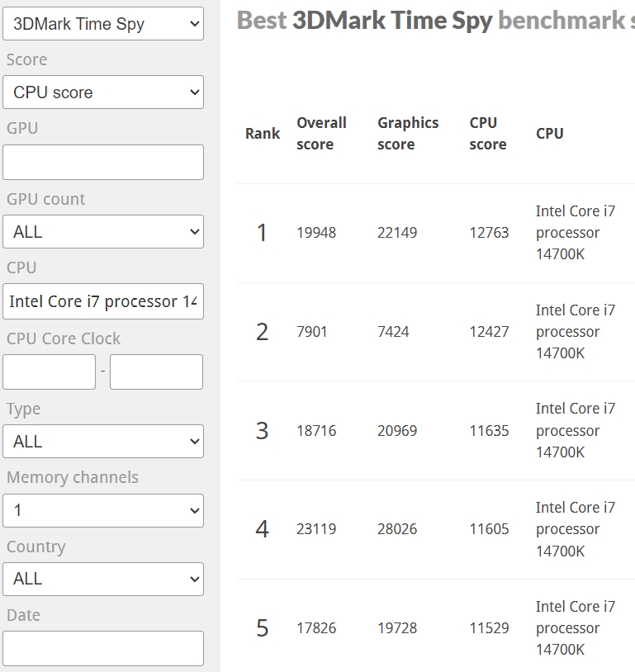Screen dimensions: 635x672
Task: Open the 3DMark Time Spy benchmark dropdown
Action: tap(103, 24)
